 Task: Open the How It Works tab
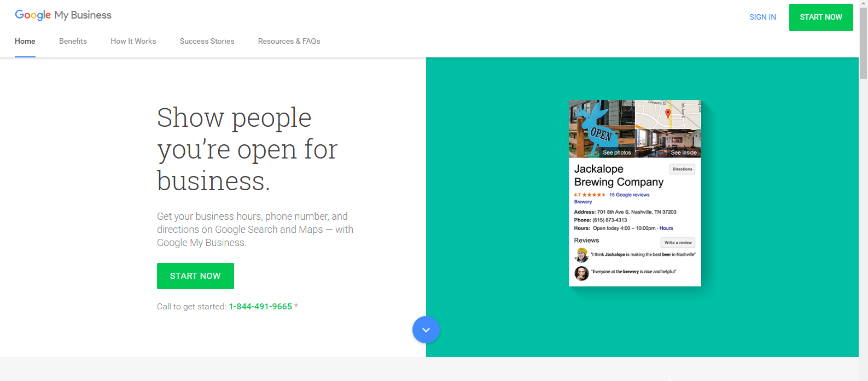(x=133, y=41)
